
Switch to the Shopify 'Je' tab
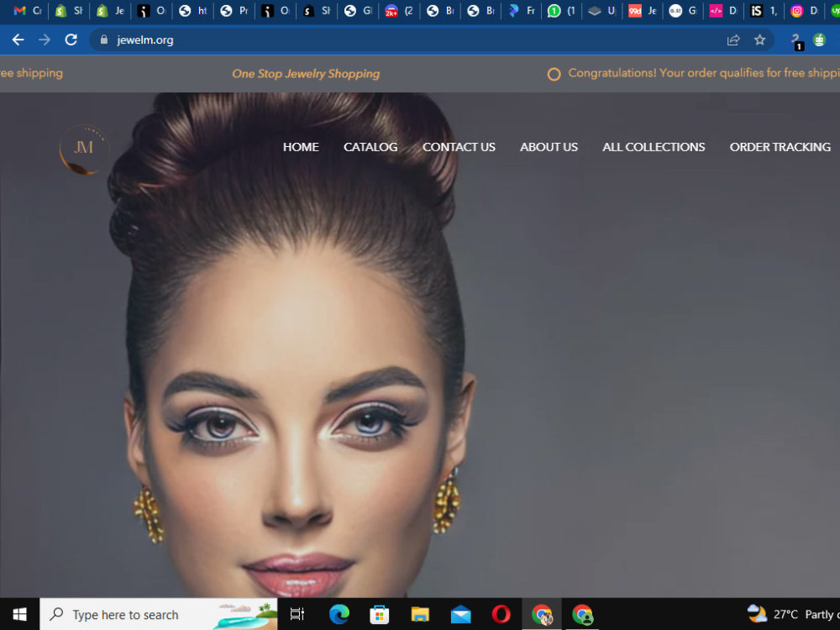coord(110,11)
